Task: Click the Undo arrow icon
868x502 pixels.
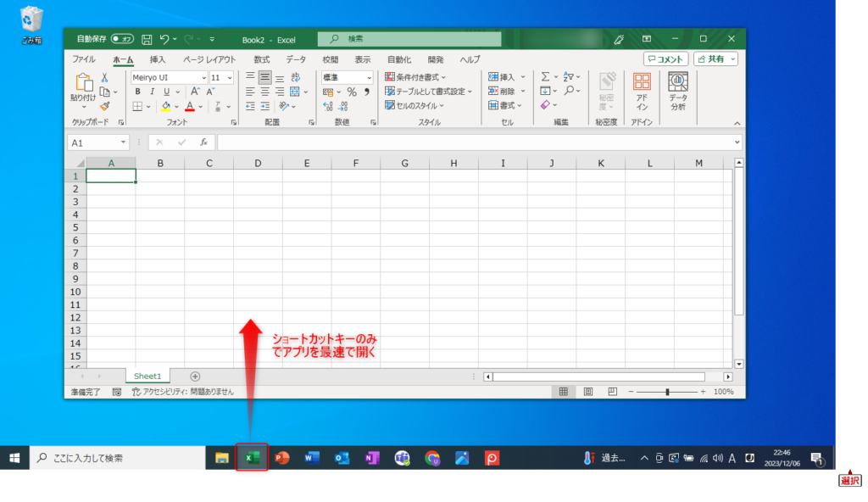Action: tap(164, 39)
